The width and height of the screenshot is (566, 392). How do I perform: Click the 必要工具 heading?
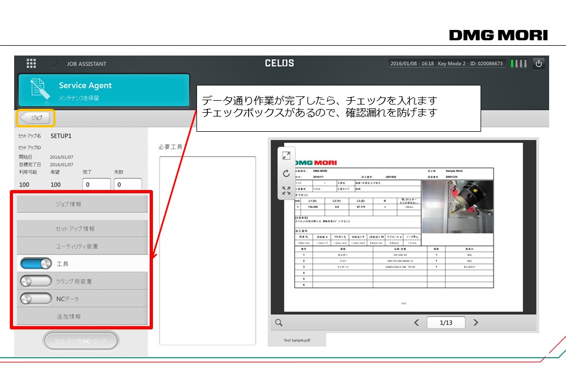point(170,147)
